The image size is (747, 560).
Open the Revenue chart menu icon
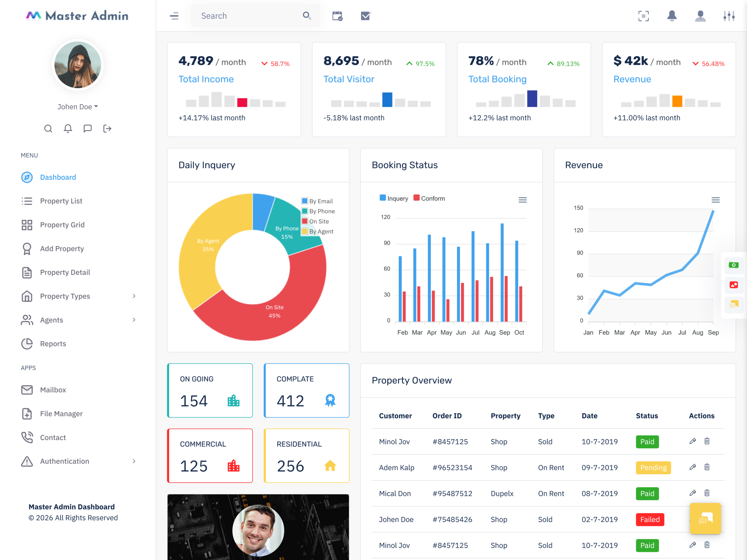715,200
